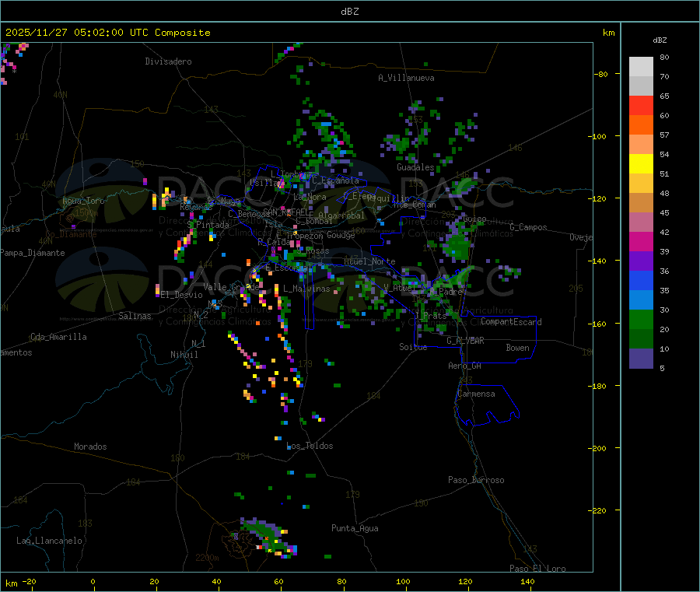Select the bright green 20-30 dBZ legend swatch
This screenshot has height=592, width=700.
pyautogui.click(x=641, y=320)
